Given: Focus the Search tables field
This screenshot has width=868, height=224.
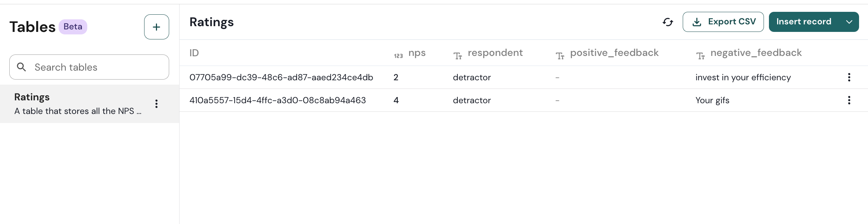Looking at the screenshot, I should click(97, 67).
